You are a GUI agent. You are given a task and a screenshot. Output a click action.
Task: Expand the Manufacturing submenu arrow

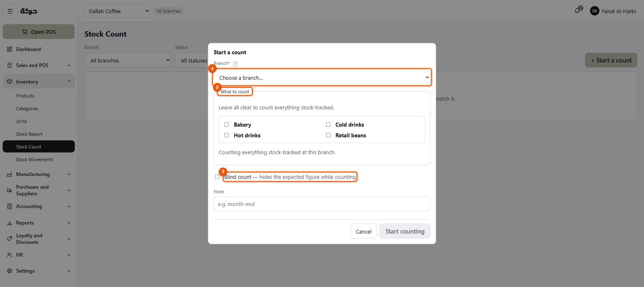[69, 174]
